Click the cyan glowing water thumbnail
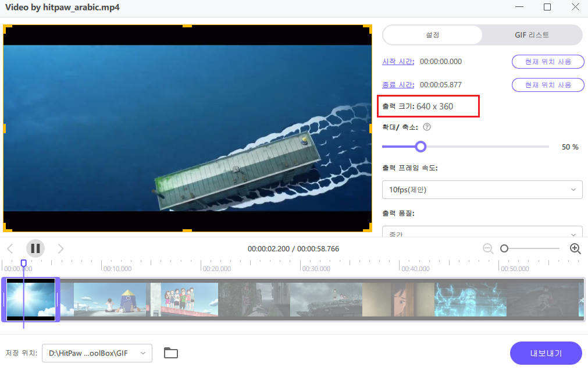 click(471, 300)
